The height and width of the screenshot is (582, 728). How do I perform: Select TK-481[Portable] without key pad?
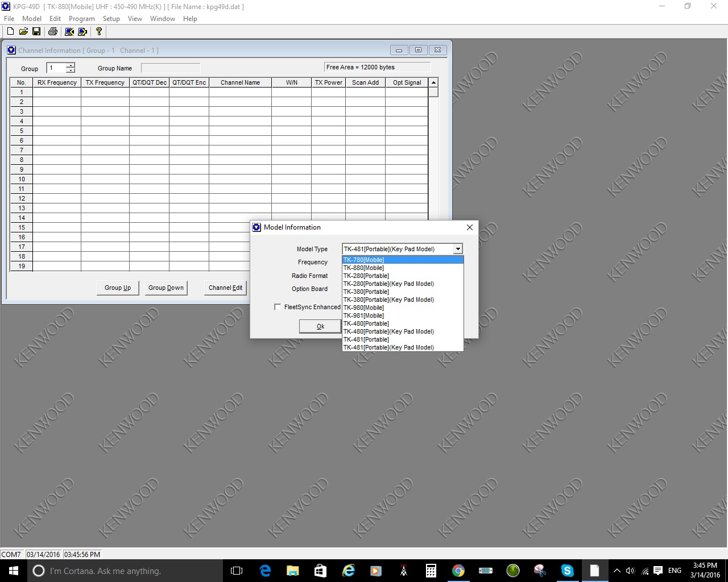click(403, 339)
